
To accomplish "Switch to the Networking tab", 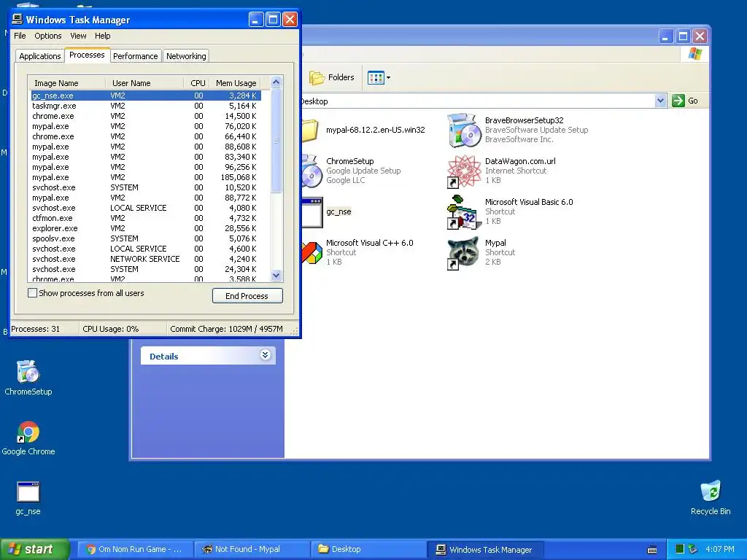I will coord(186,56).
